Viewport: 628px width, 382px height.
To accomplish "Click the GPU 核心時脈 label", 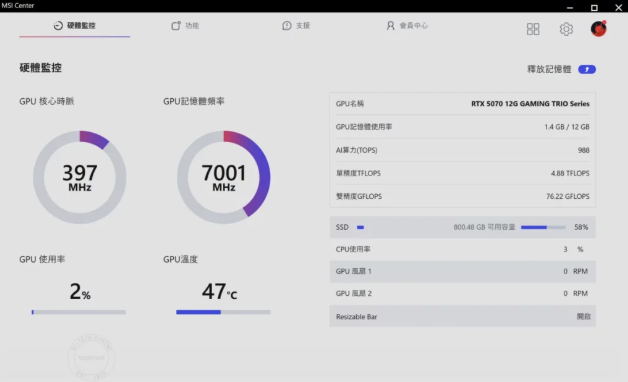I will click(x=46, y=101).
